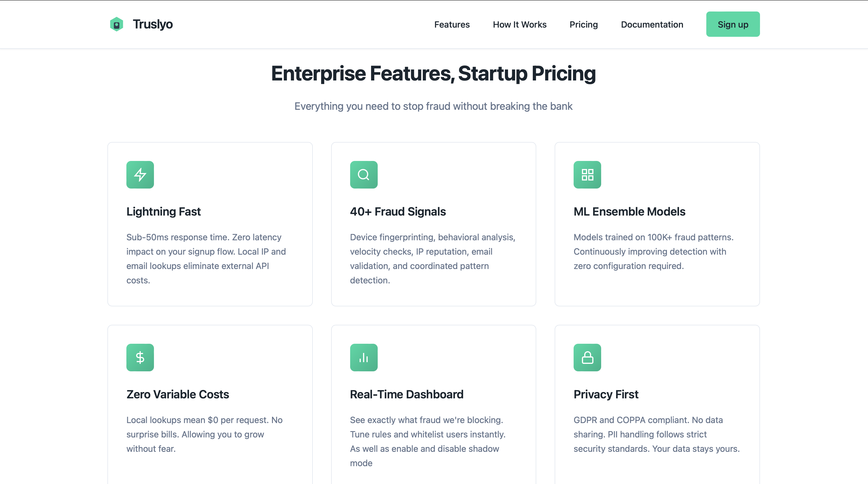Click the Truslyo brand name
Viewport: 868px width, 484px height.
(153, 24)
